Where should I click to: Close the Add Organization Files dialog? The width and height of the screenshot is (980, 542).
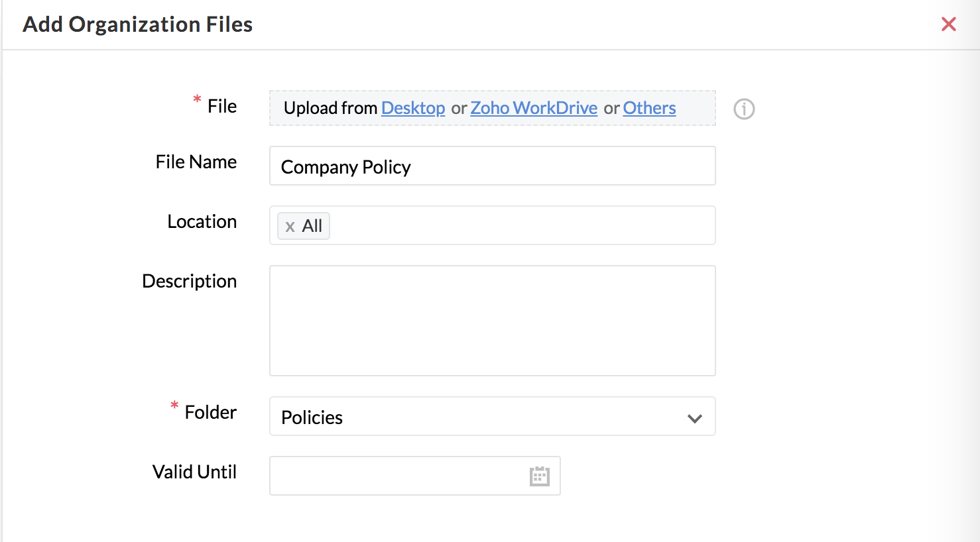pos(949,25)
